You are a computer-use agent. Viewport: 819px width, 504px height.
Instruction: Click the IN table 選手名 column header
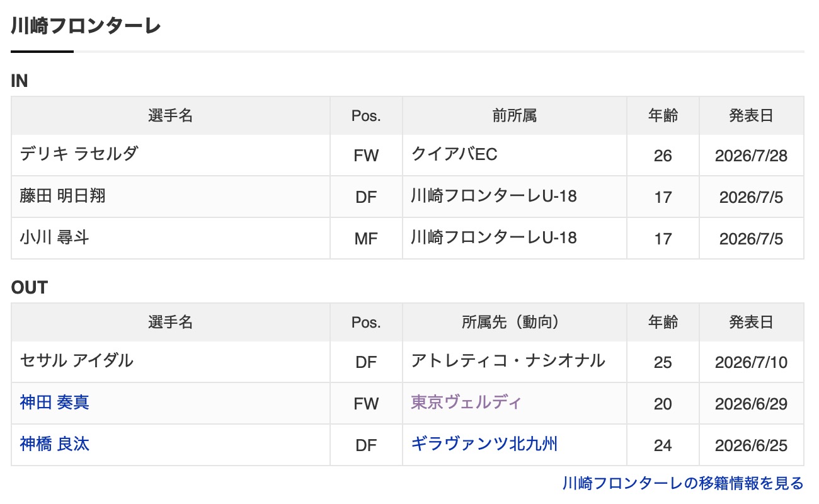click(x=171, y=115)
